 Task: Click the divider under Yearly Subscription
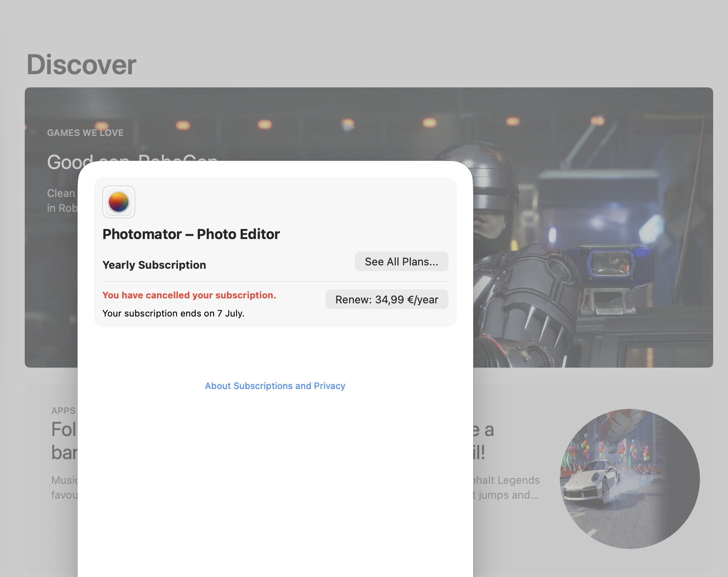275,280
